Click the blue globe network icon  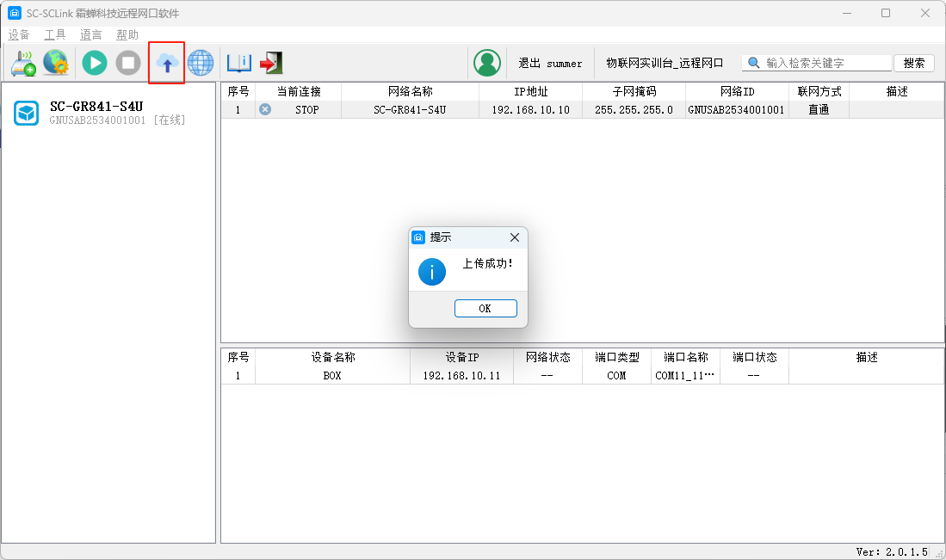pyautogui.click(x=201, y=63)
